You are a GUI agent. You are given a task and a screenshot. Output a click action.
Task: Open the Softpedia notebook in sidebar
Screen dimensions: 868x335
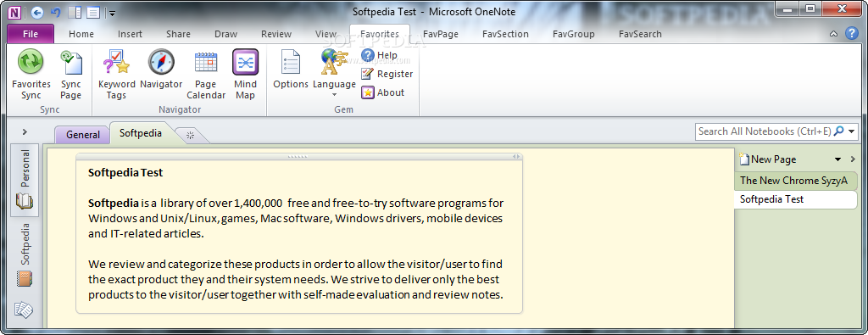(25, 255)
